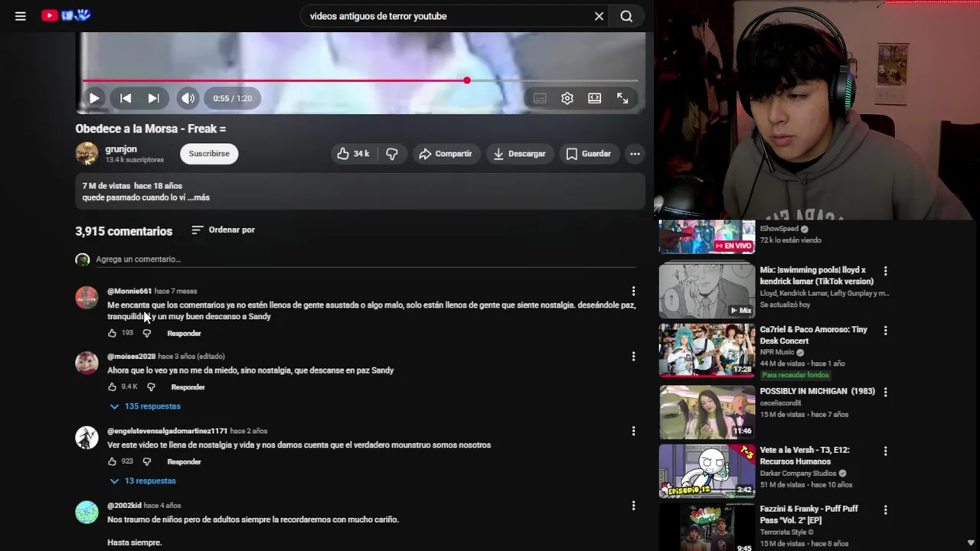Open @2002kid profile avatar
This screenshot has width=980, height=551.
click(87, 512)
